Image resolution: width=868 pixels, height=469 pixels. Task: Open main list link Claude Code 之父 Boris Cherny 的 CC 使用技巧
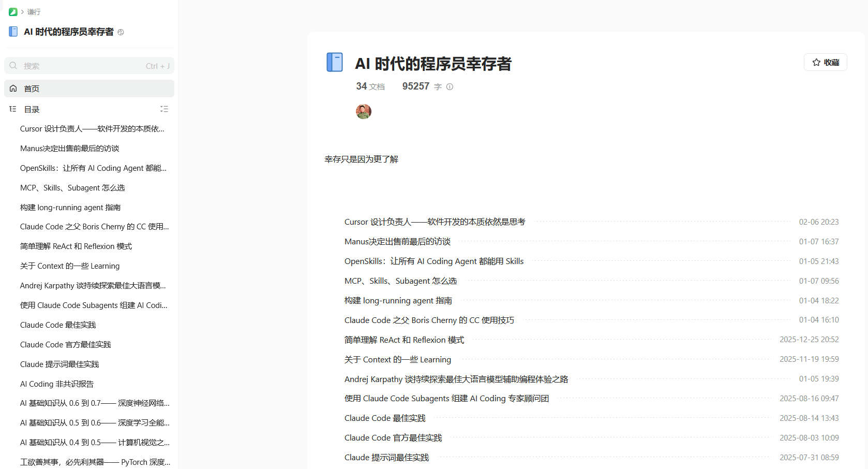[x=429, y=320]
